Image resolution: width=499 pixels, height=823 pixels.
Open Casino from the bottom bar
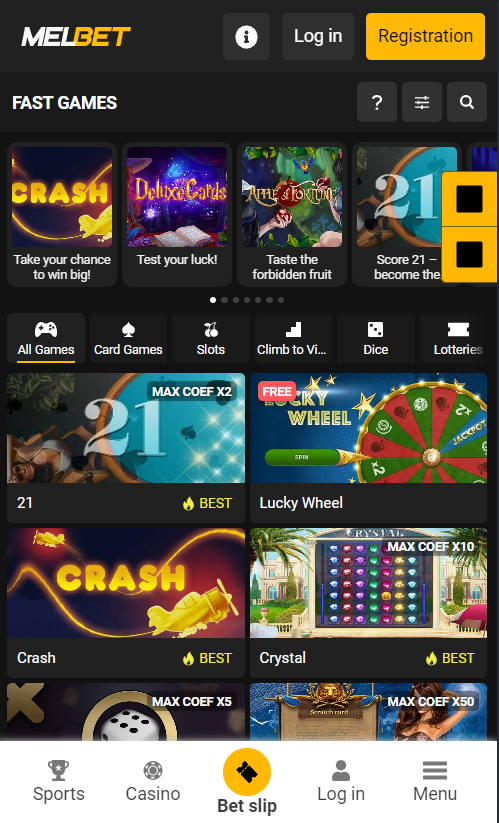(153, 782)
